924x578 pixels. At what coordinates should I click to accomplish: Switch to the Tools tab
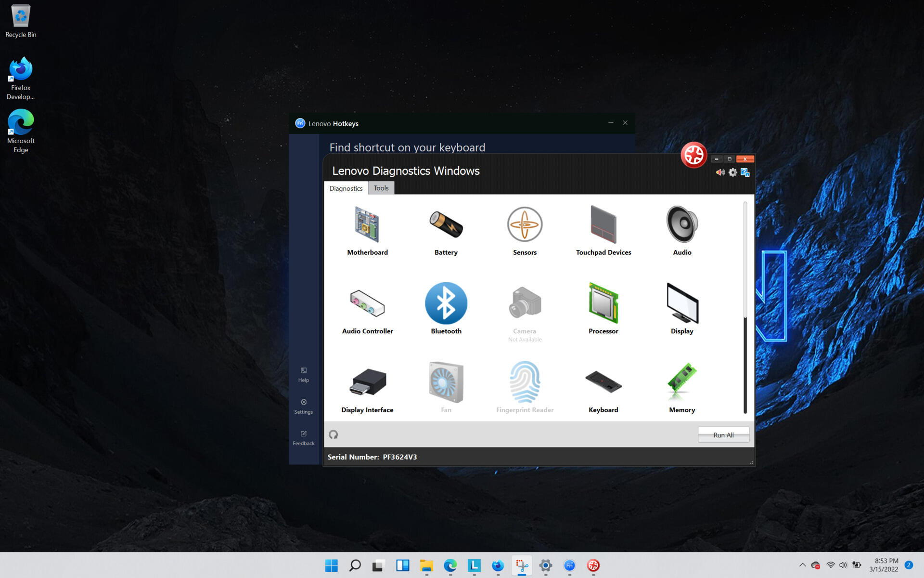click(381, 188)
